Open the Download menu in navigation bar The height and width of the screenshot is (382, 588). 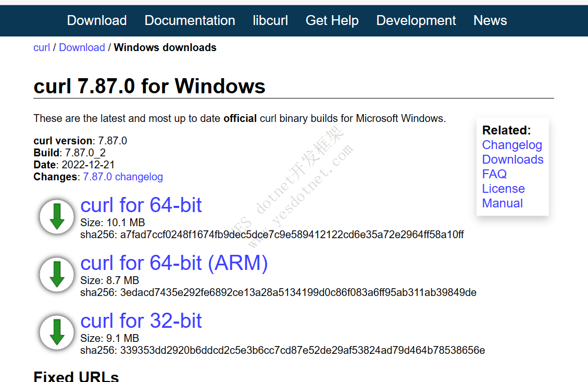(97, 20)
